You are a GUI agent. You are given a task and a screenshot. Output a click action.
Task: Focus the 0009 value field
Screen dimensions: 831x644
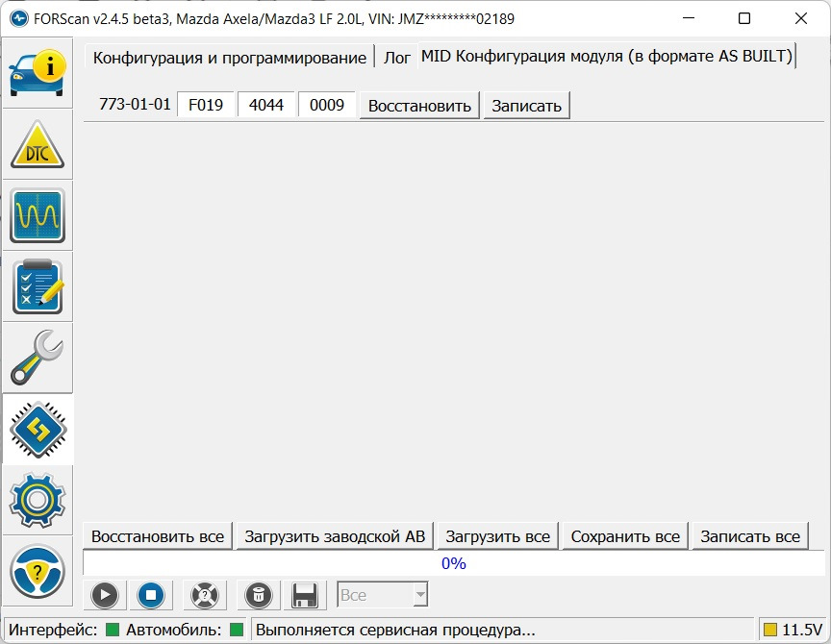coord(326,105)
